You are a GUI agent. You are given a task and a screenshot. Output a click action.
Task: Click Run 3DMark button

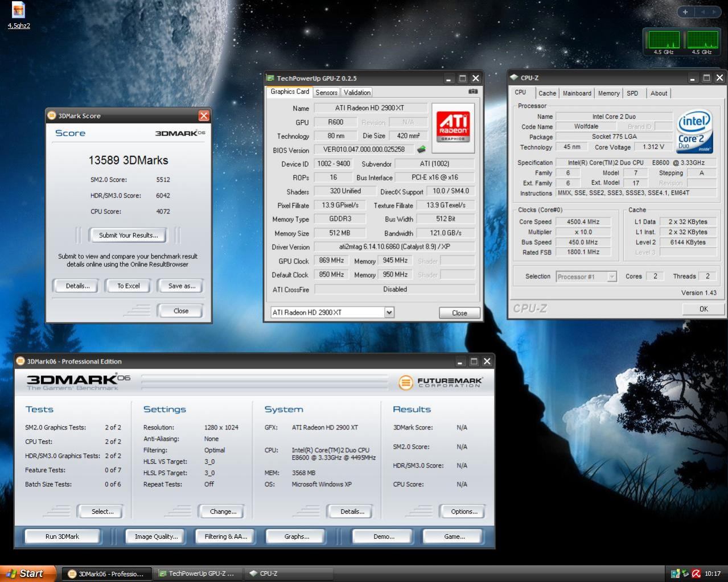pos(62,536)
